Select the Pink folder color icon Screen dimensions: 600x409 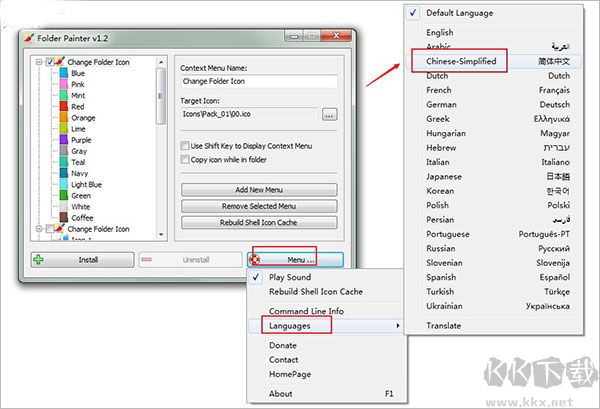(64, 84)
